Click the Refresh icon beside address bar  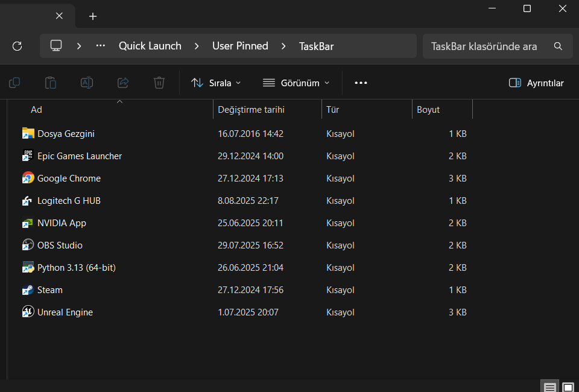click(17, 46)
